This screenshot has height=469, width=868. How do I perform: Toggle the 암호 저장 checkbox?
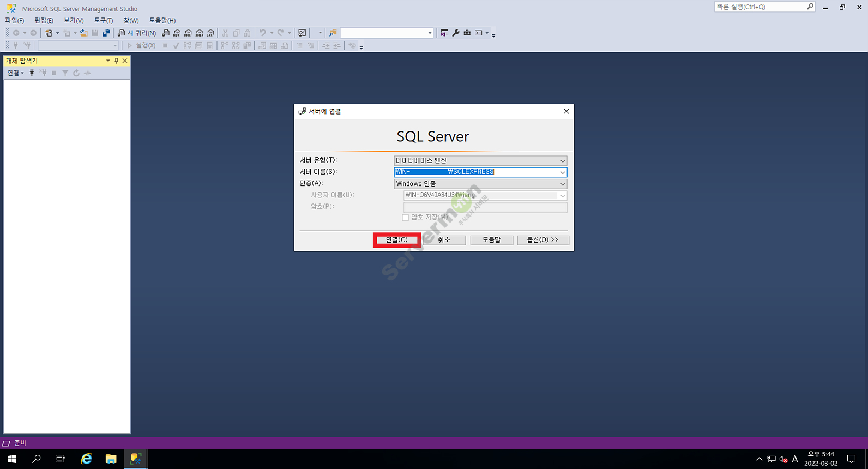pyautogui.click(x=405, y=217)
